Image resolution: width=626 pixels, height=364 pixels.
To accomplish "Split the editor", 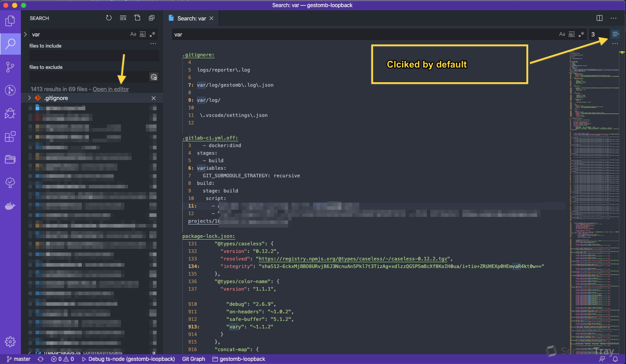I will tap(599, 18).
